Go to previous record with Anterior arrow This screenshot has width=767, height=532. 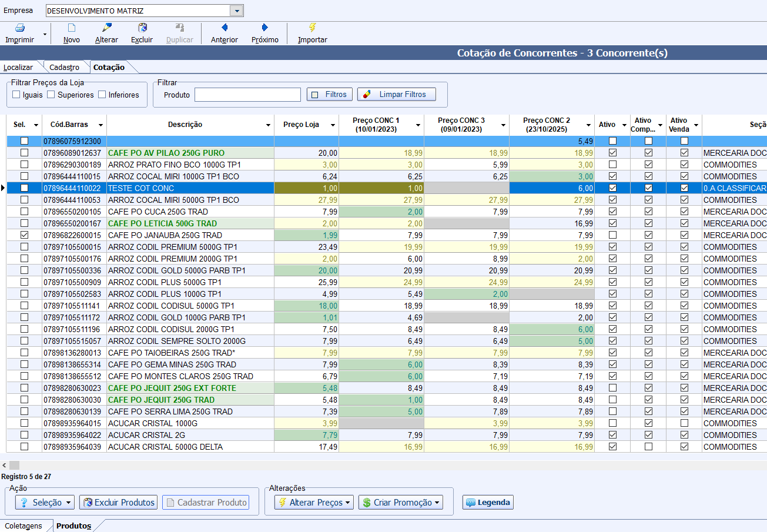coord(224,28)
